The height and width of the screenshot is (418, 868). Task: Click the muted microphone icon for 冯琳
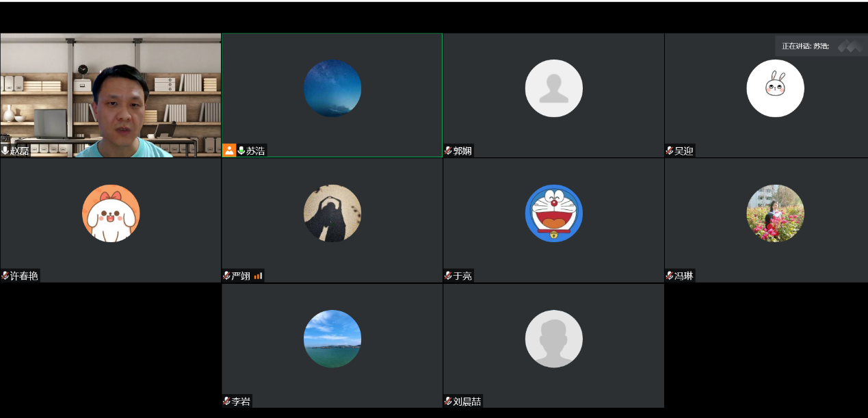click(x=670, y=276)
